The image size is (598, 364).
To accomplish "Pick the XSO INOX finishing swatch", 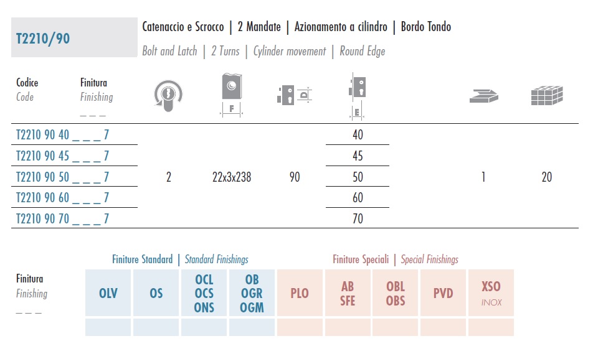I will (x=491, y=293).
